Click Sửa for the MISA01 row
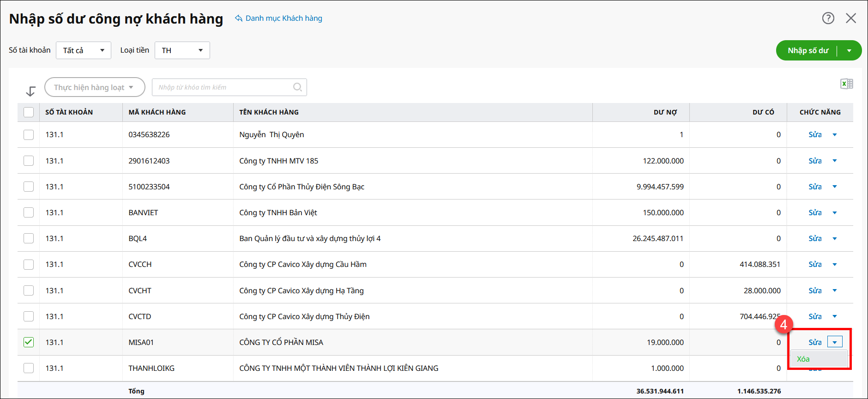Viewport: 868px width, 399px height. click(x=815, y=342)
